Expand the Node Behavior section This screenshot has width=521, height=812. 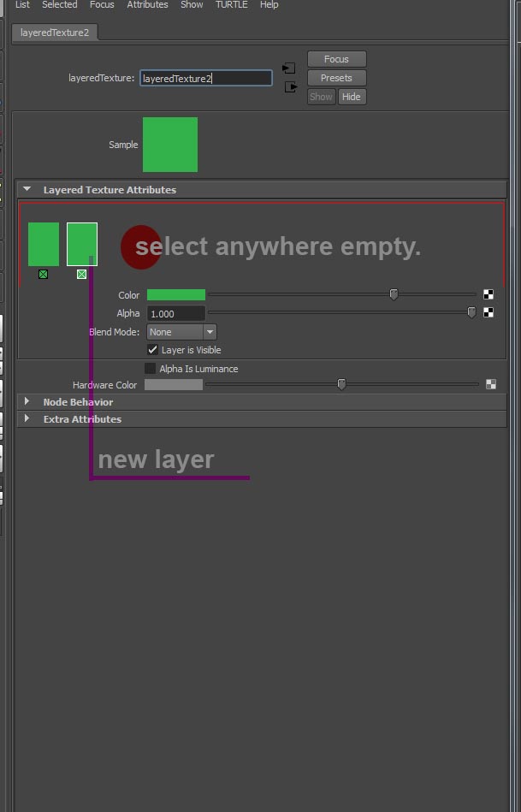coord(27,401)
